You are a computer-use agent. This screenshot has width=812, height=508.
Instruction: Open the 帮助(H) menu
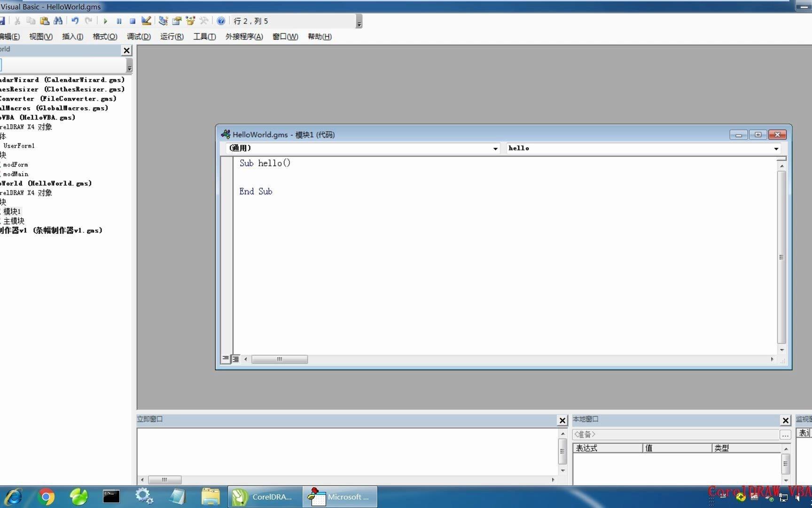(x=320, y=37)
